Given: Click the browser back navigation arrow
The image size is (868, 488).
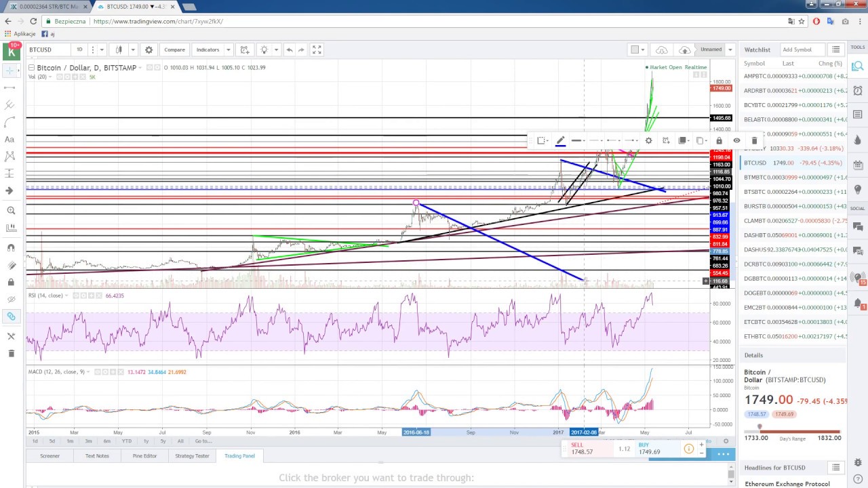Looking at the screenshot, I should 8,21.
